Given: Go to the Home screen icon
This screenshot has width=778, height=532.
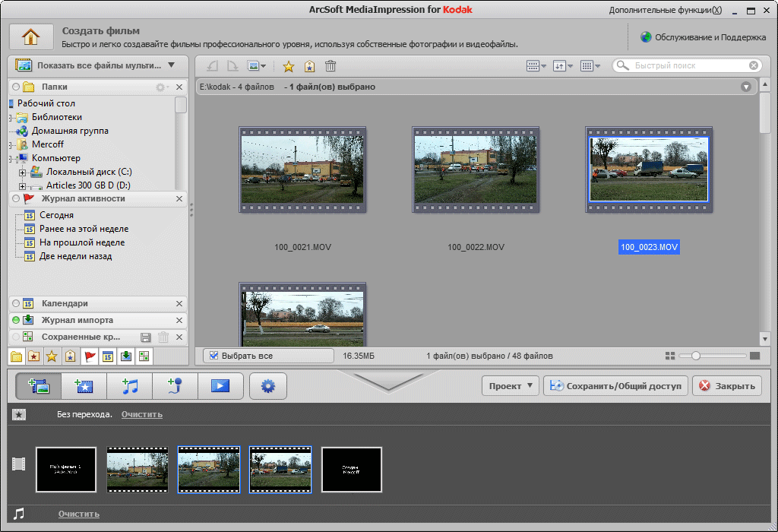Looking at the screenshot, I should 30,36.
